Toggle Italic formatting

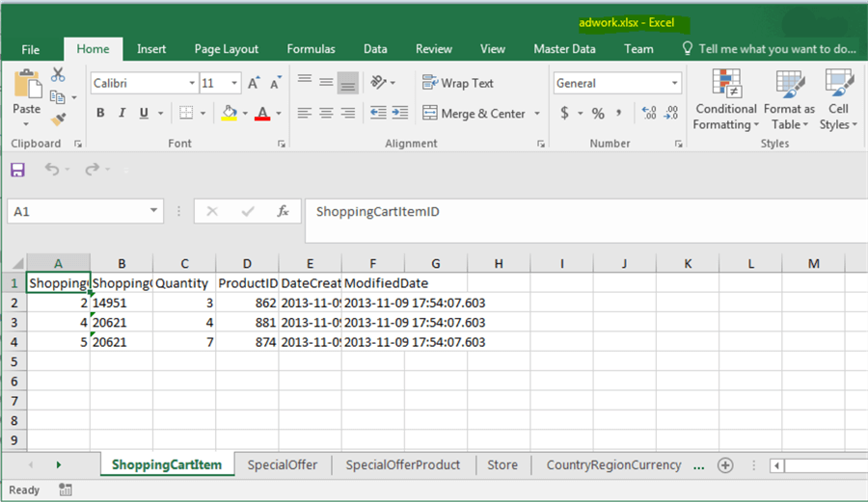122,114
